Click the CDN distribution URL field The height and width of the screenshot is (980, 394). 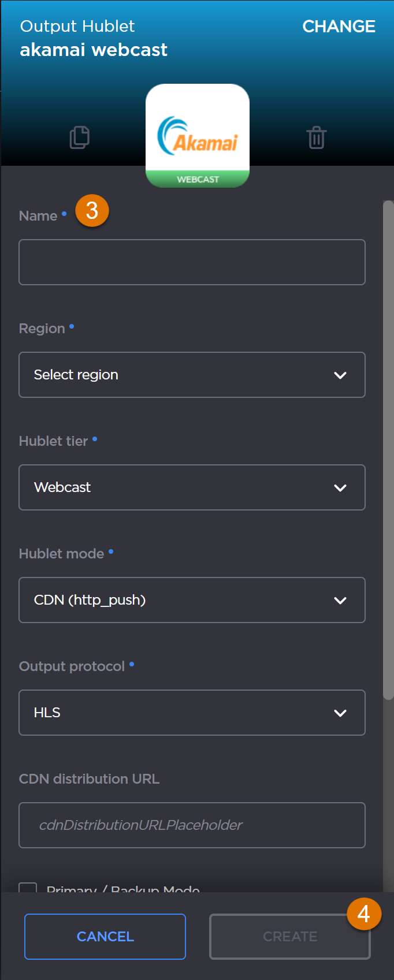point(192,825)
